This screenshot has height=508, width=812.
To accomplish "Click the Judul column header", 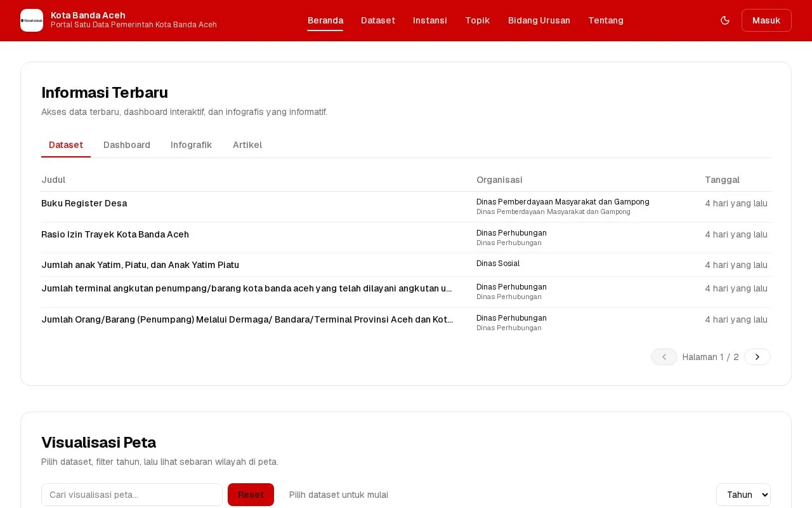I will [53, 180].
